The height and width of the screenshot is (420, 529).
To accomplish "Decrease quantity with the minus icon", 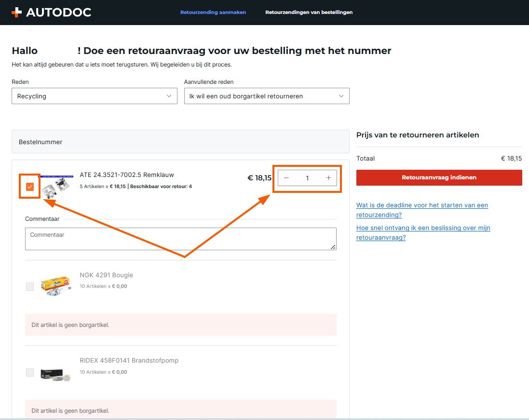I will click(x=286, y=178).
